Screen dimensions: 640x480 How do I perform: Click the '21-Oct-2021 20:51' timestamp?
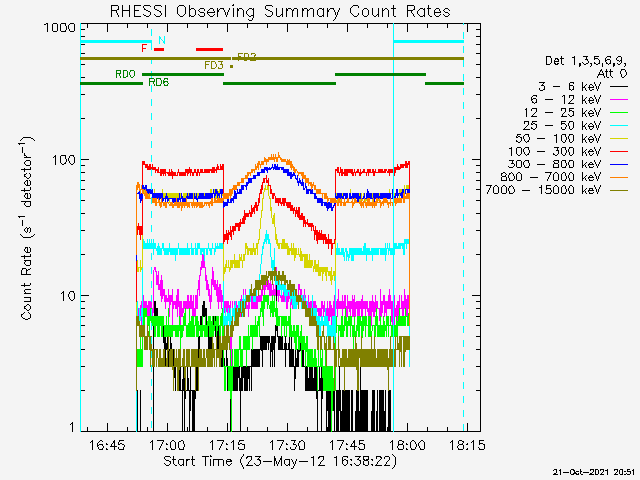(594, 472)
